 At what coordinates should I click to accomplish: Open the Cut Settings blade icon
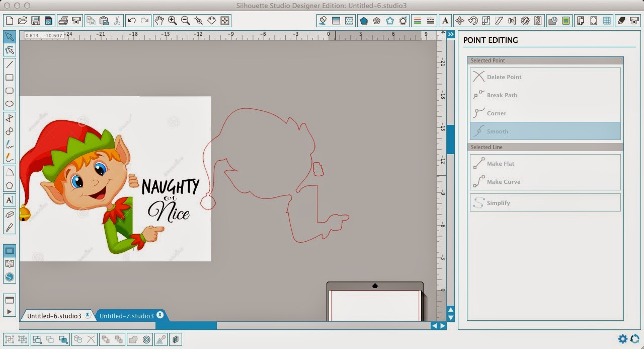point(621,21)
